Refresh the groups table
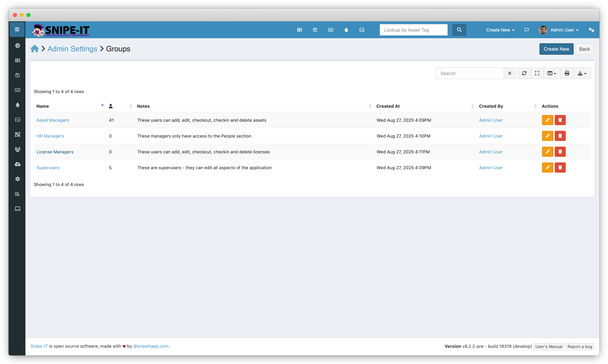 [524, 73]
